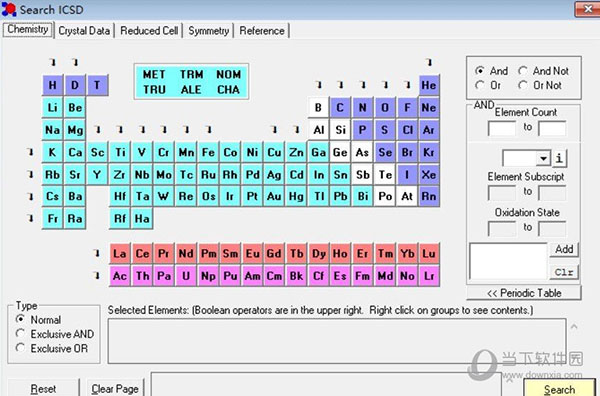Image resolution: width=600 pixels, height=396 pixels.
Task: Pick the He noble gas tile
Action: click(429, 85)
